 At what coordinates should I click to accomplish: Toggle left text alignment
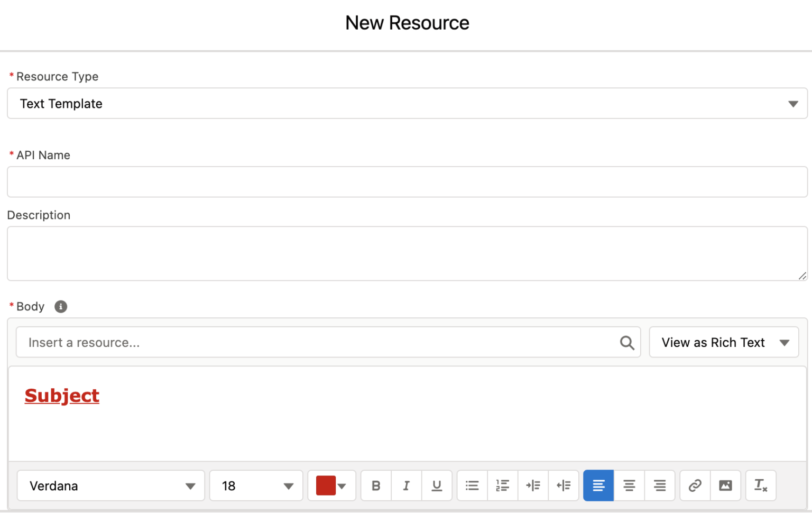point(598,485)
